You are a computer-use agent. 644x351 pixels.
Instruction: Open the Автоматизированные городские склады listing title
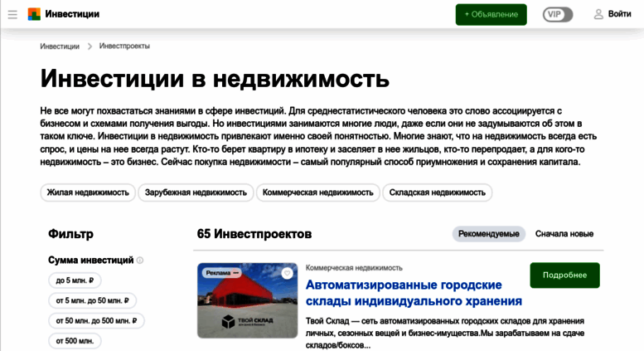pyautogui.click(x=414, y=293)
